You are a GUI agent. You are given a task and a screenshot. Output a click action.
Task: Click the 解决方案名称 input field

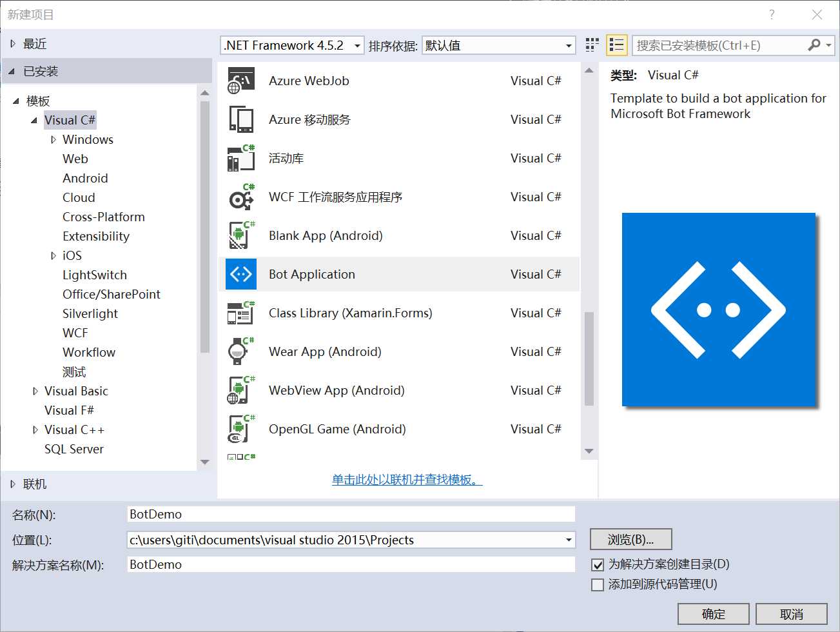(x=351, y=564)
